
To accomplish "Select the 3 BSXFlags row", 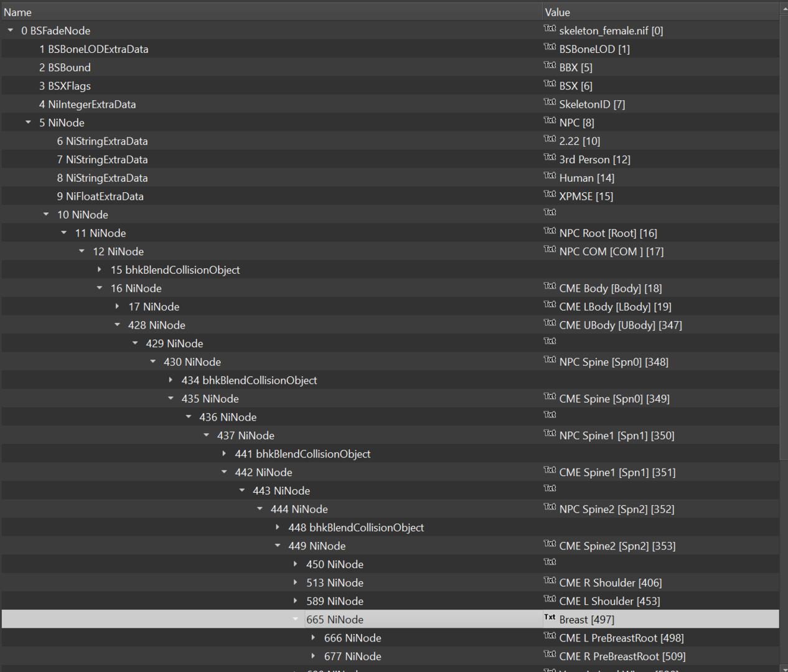I will tap(390, 86).
